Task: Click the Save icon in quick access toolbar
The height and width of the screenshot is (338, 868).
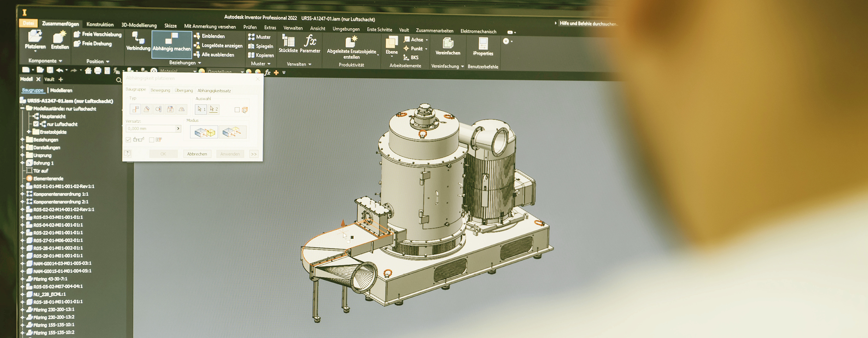Action: 50,70
